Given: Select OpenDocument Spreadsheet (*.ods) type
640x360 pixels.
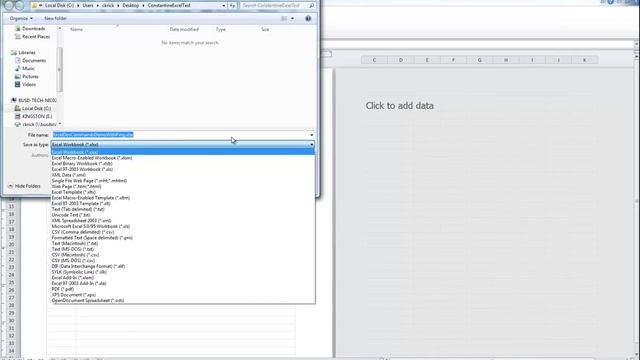Looking at the screenshot, I should [182, 300].
